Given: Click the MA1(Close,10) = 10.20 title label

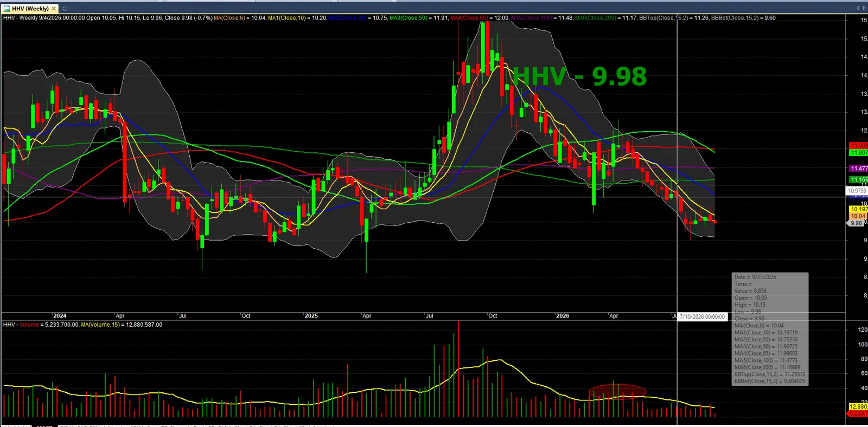Looking at the screenshot, I should coord(297,18).
